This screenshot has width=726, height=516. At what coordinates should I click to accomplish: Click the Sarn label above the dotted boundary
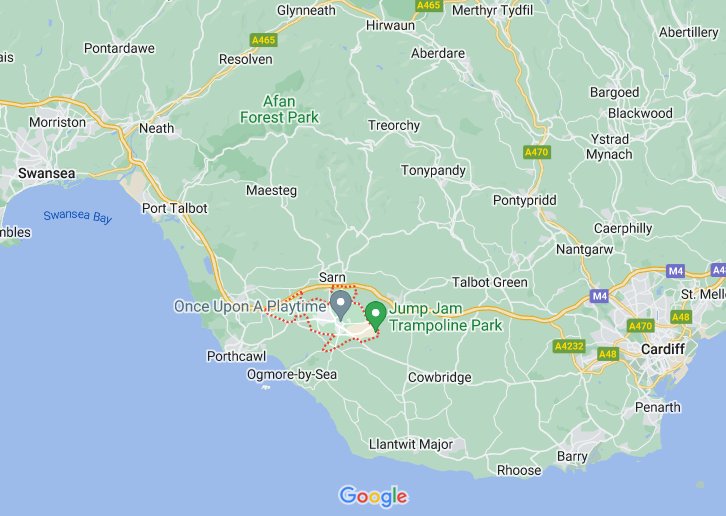coord(332,277)
